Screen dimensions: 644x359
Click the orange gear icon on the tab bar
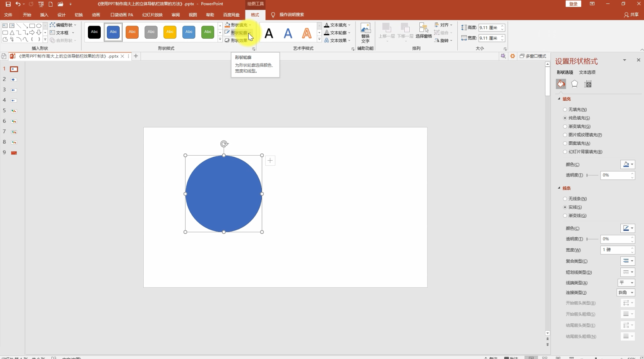513,56
